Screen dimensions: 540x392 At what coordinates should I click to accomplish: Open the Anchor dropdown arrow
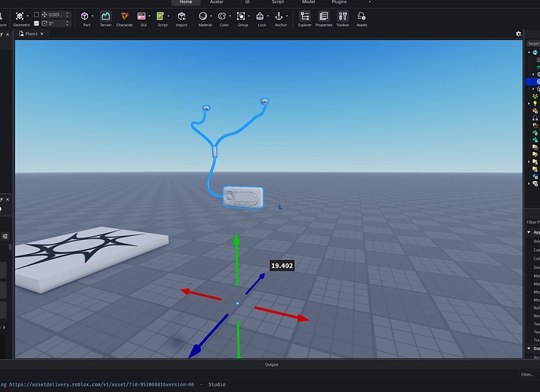[286, 16]
